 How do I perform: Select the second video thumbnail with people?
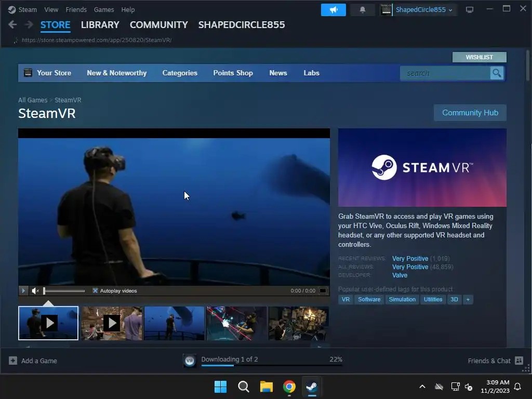(x=112, y=323)
